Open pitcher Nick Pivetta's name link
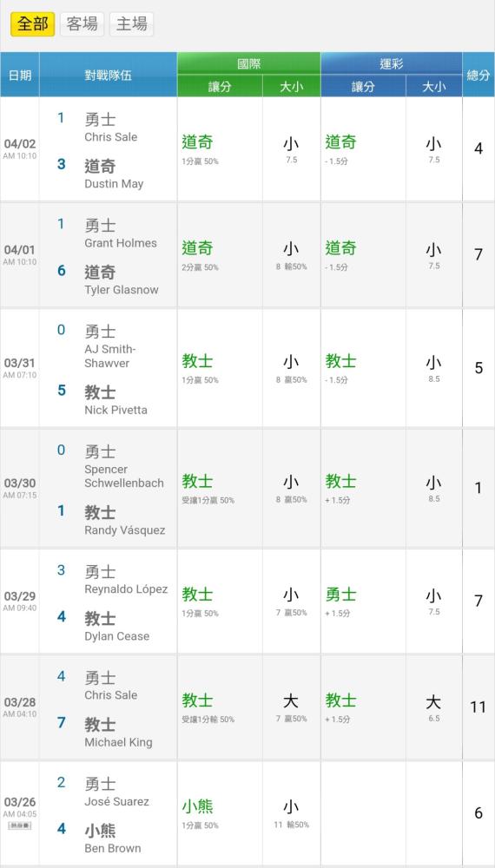The width and height of the screenshot is (495, 868). pyautogui.click(x=115, y=411)
